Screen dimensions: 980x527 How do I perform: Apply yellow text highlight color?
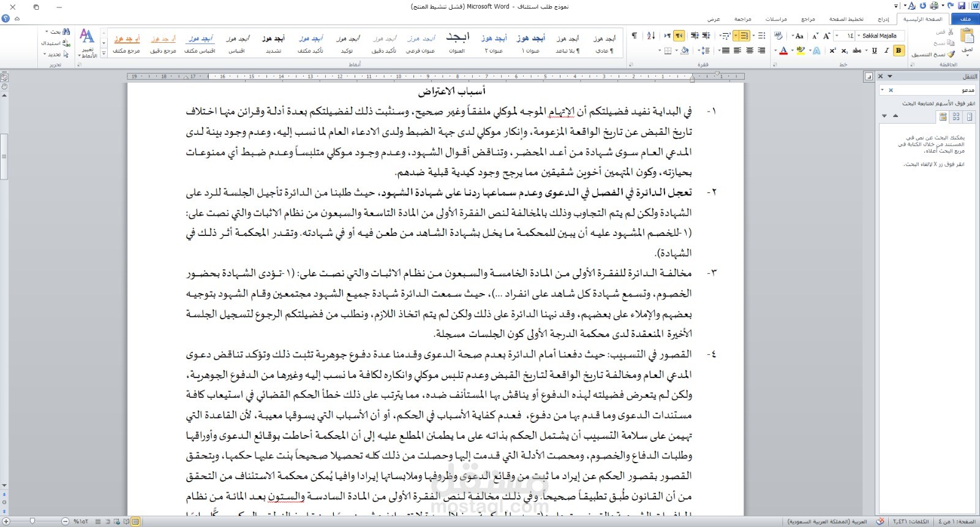point(801,51)
